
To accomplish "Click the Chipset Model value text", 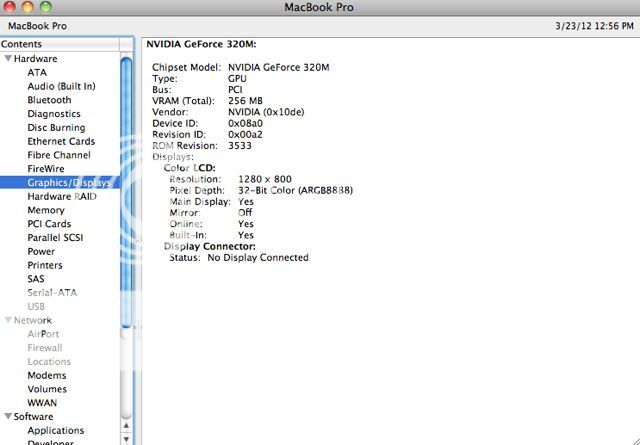I will 278,67.
